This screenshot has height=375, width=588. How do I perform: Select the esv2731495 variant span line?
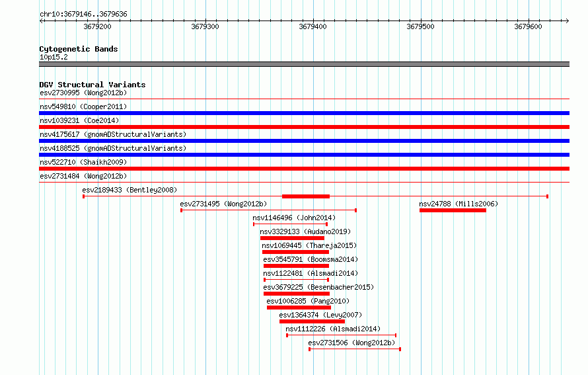268,210
